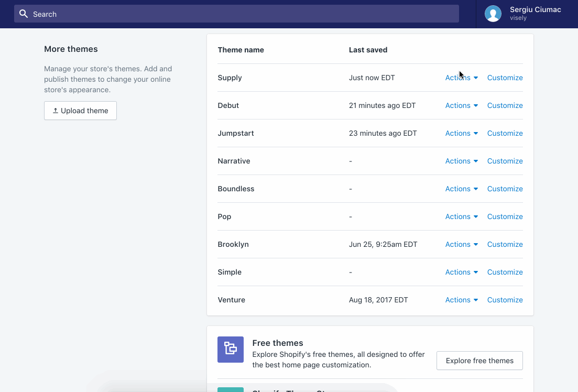Open the Sergiu Ciumac account menu
The height and width of the screenshot is (392, 578).
pos(535,14)
